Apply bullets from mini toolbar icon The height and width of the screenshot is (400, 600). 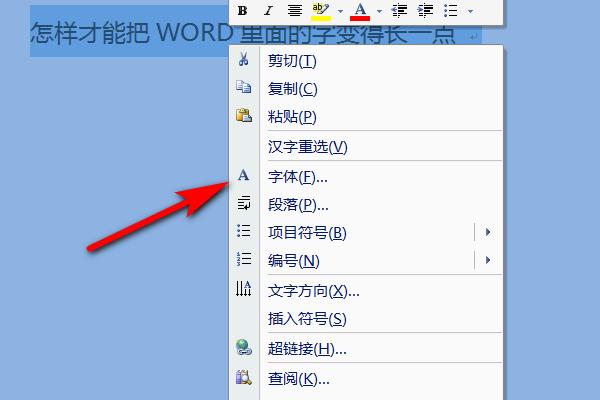coord(450,11)
